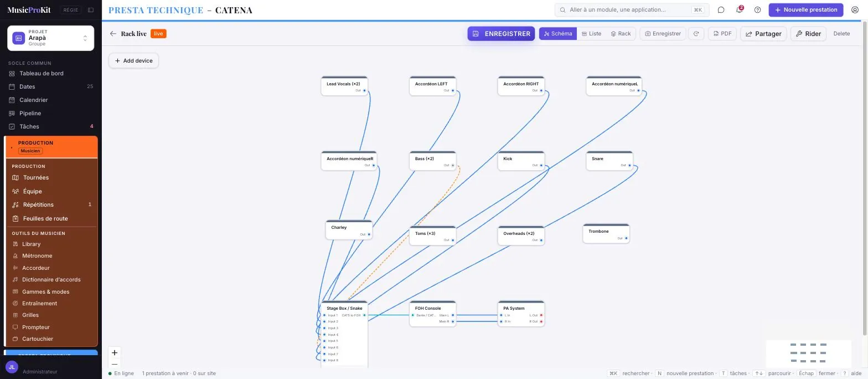
Task: Open the user account profile icon
Action: click(855, 10)
